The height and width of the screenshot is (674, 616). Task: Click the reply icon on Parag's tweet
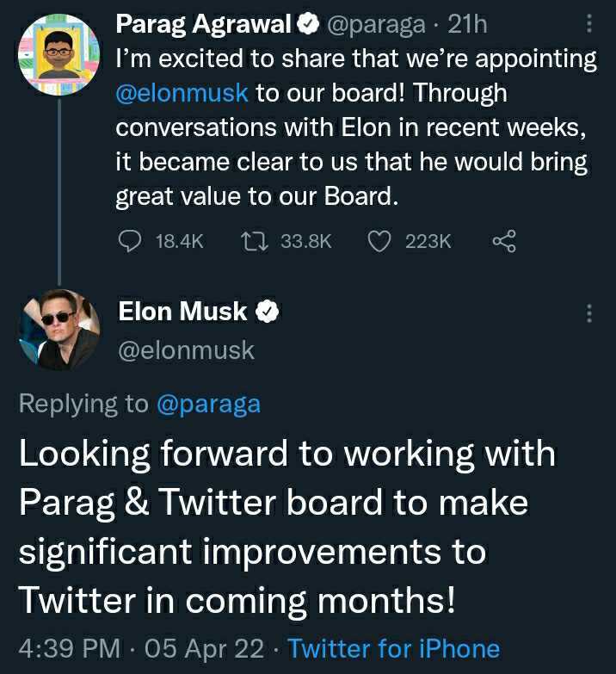pos(128,243)
